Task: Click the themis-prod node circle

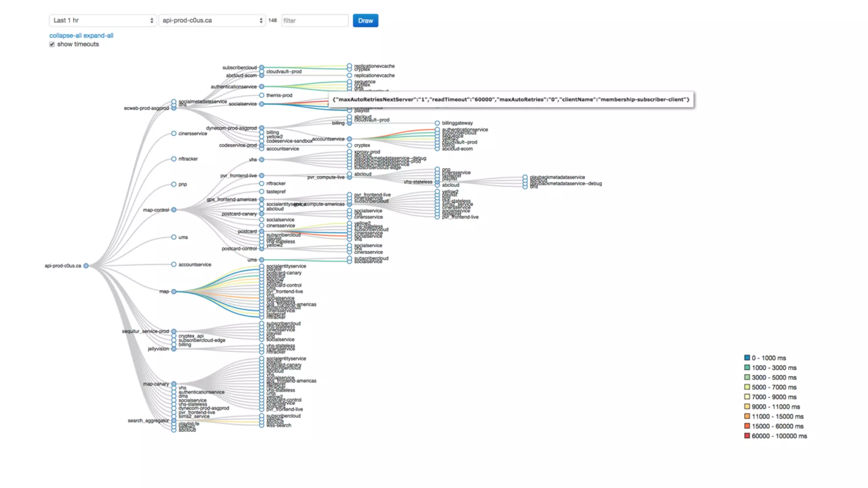Action: pos(262,95)
